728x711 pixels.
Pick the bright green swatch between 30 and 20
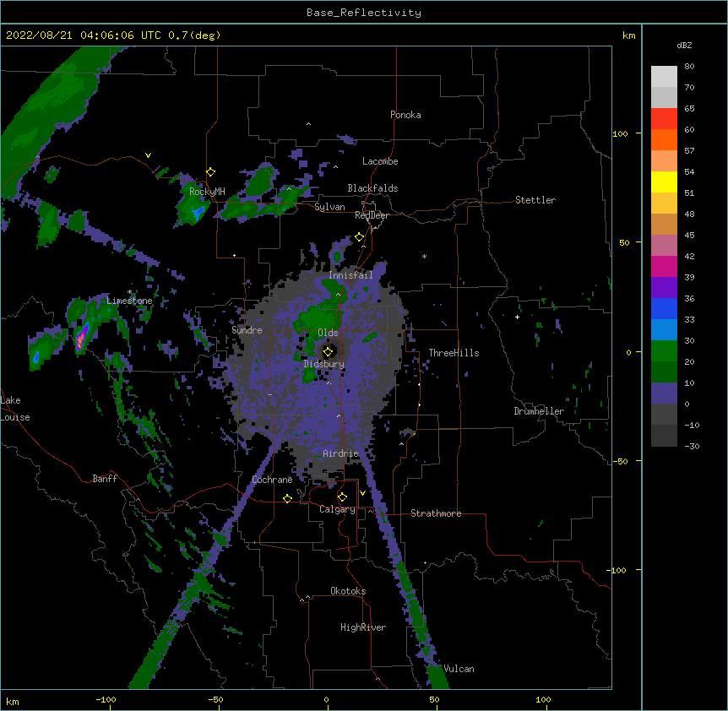[x=664, y=351]
